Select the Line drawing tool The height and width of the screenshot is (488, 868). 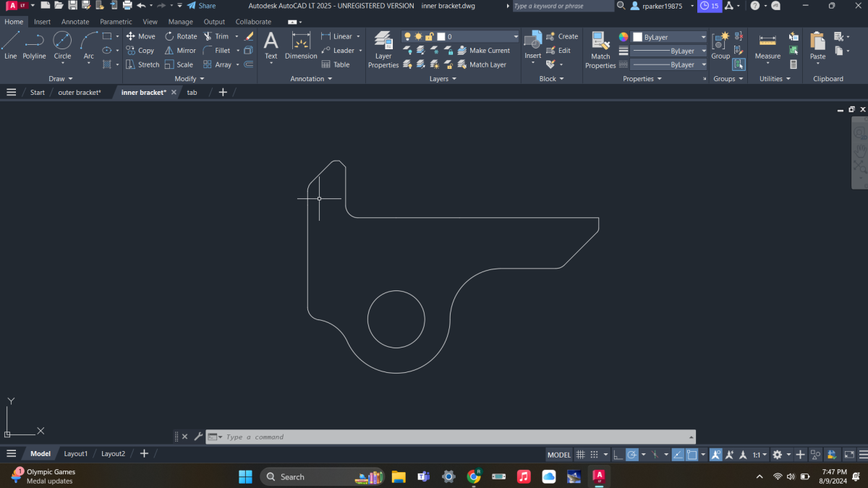point(11,45)
